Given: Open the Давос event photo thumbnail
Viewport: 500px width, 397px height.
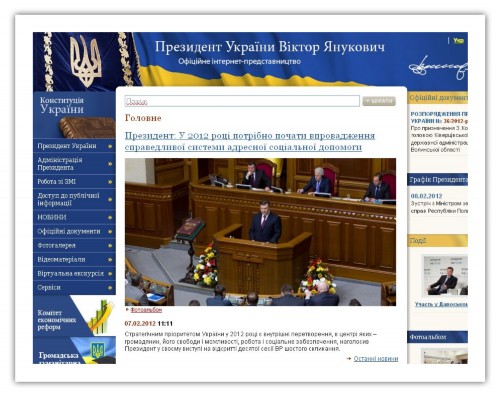Looking at the screenshot, I should [444, 276].
